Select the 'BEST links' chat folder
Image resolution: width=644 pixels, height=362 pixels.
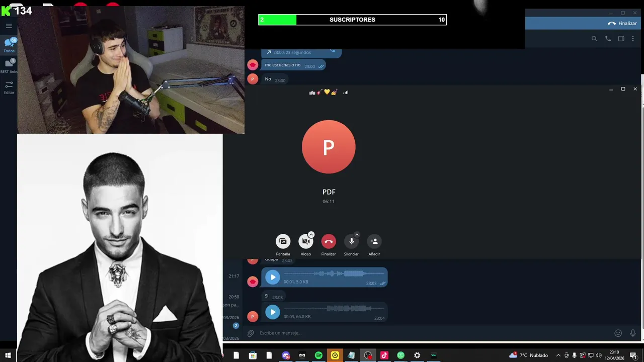9,66
